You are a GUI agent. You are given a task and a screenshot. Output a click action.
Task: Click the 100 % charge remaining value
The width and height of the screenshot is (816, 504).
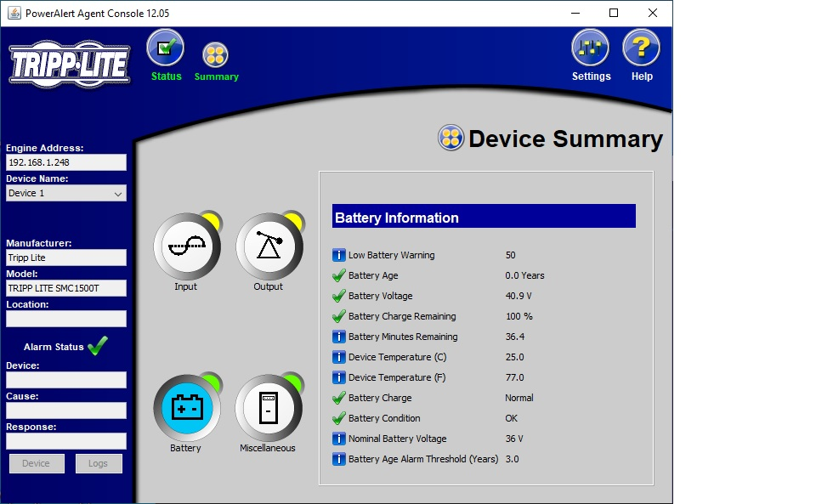coord(518,316)
